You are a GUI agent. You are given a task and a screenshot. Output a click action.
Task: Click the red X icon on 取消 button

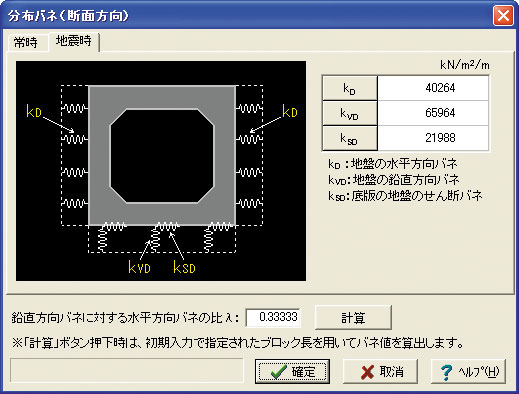coord(367,372)
